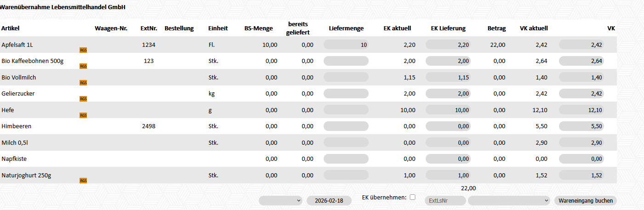Click the Liefermenge field for Bio Kaffeebohnen 500g
The image size is (644, 210).
point(346,61)
